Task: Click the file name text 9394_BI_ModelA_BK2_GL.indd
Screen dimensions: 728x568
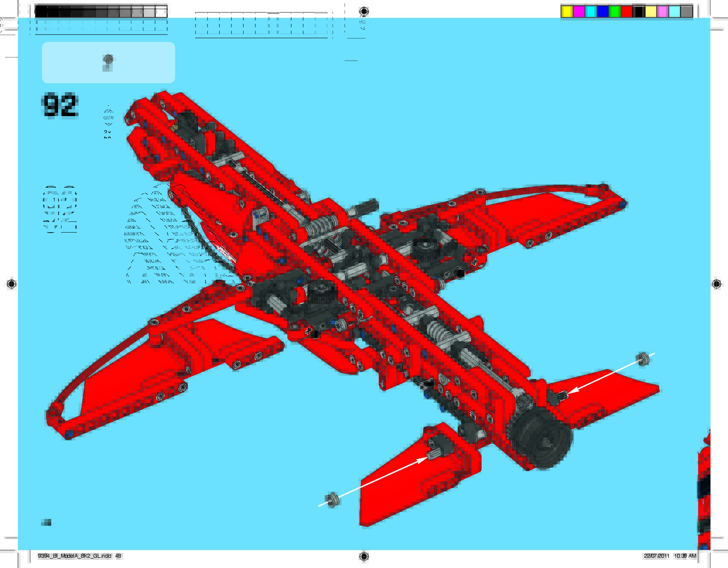Action: [x=74, y=556]
